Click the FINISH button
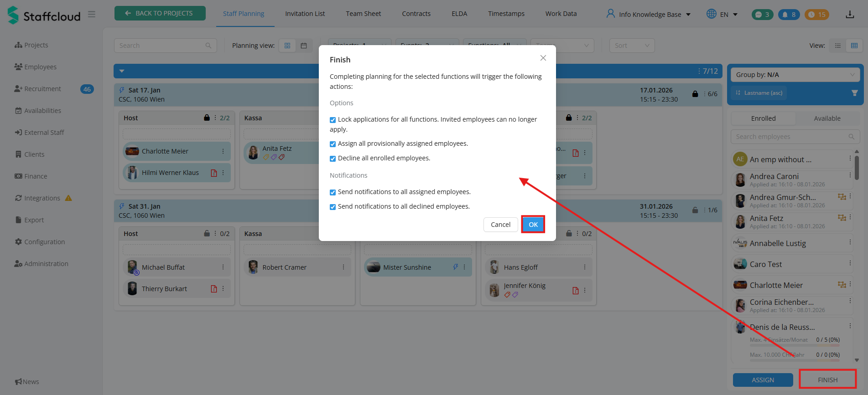The height and width of the screenshot is (395, 868). pyautogui.click(x=827, y=380)
